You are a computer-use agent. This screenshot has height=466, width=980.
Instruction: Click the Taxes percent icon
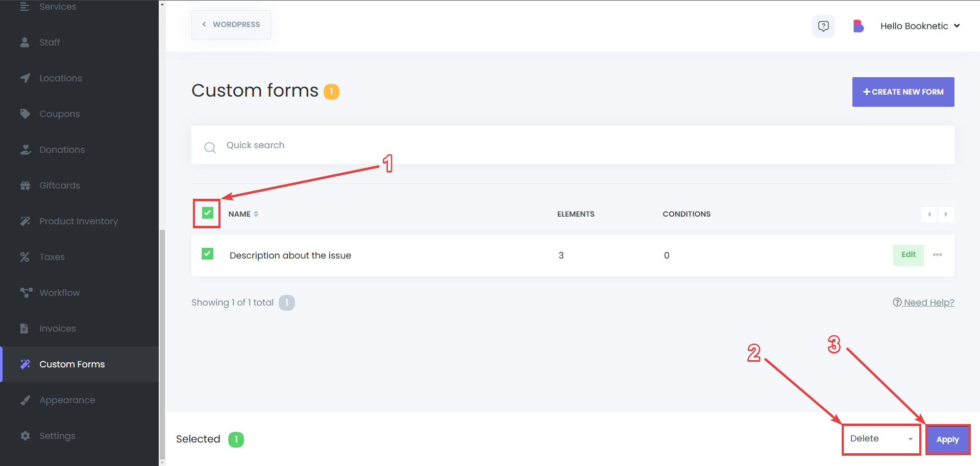(x=24, y=257)
